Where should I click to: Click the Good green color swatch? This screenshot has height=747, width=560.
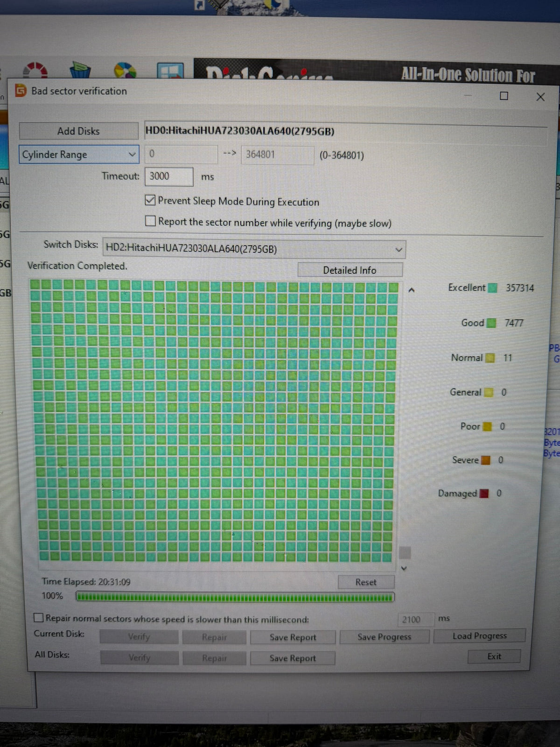(491, 323)
